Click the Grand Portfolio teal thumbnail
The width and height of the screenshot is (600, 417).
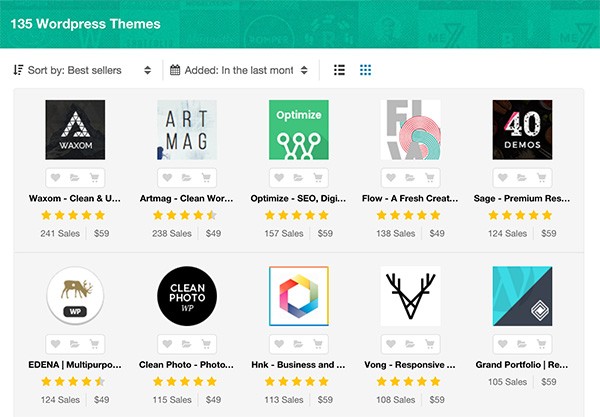522,296
